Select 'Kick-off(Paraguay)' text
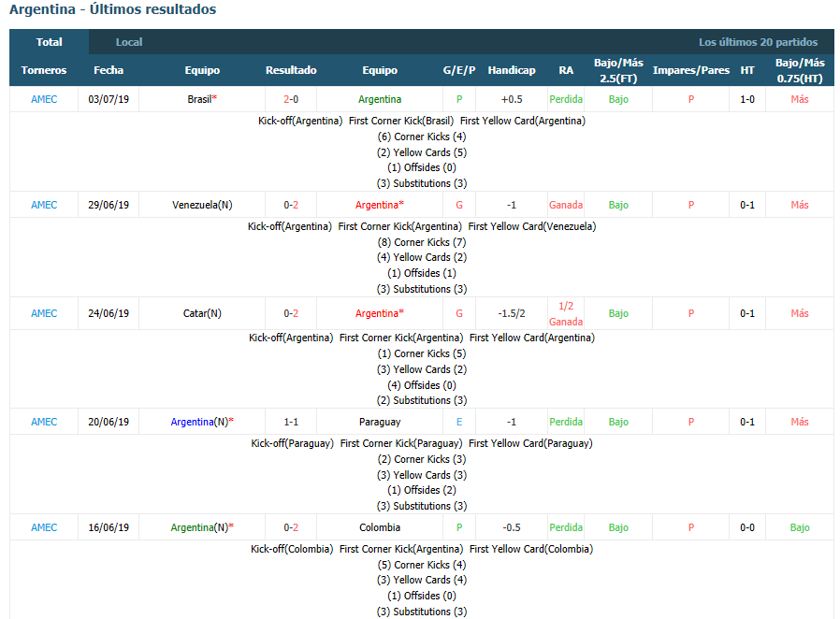The image size is (840, 619). click(293, 443)
